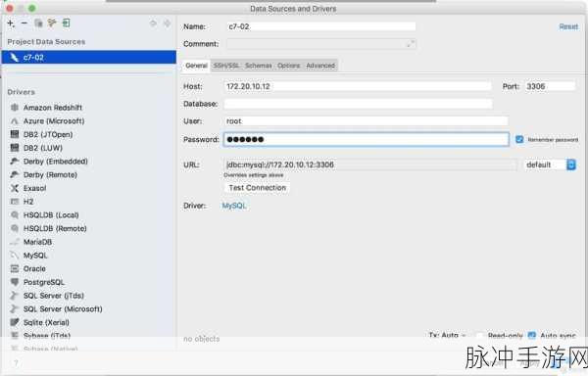Image resolution: width=588 pixels, height=376 pixels.
Task: Expand the Comment field editor icon
Action: [411, 44]
